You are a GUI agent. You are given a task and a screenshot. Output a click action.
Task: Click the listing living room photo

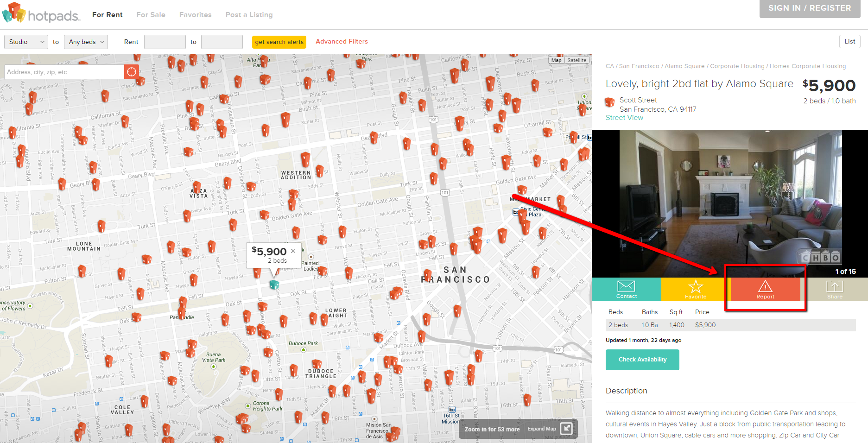tap(730, 203)
